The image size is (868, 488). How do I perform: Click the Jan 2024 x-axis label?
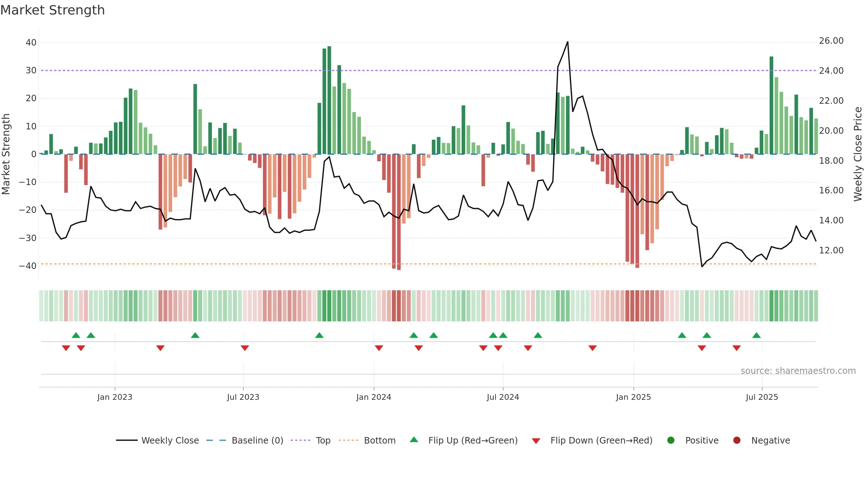click(x=374, y=397)
